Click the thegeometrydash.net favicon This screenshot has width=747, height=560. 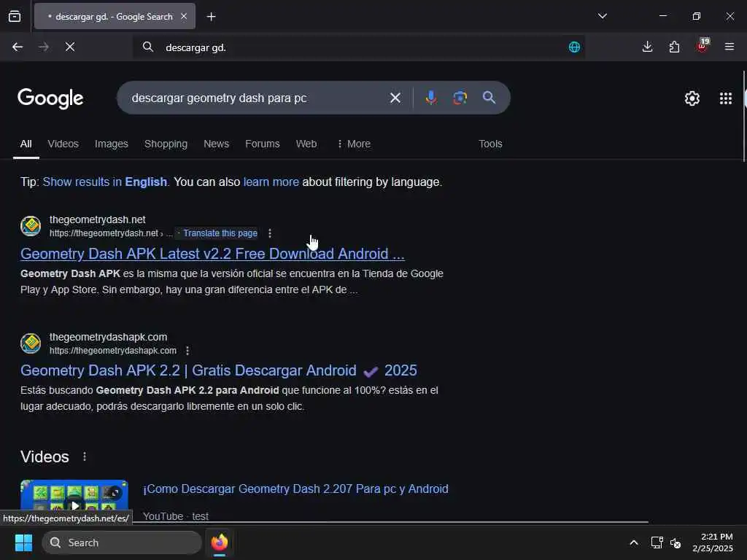click(x=31, y=226)
